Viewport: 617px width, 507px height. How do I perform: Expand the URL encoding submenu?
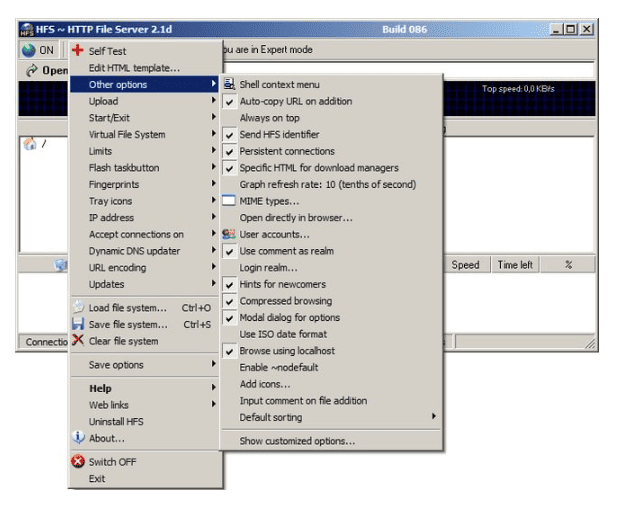coord(144,267)
